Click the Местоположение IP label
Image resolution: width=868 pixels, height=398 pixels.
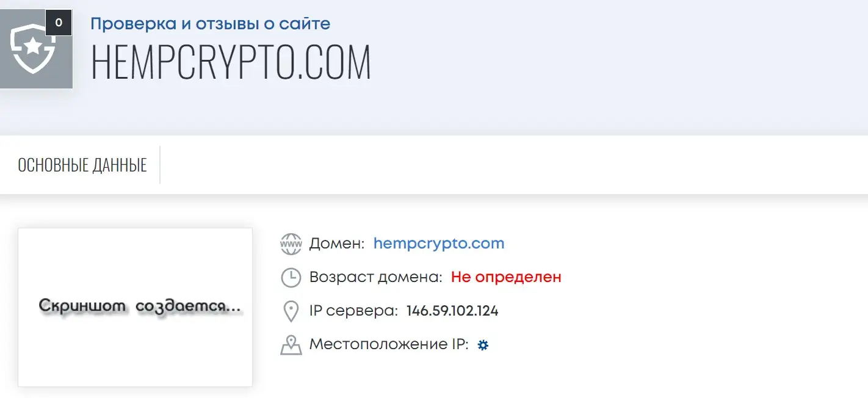(x=389, y=344)
